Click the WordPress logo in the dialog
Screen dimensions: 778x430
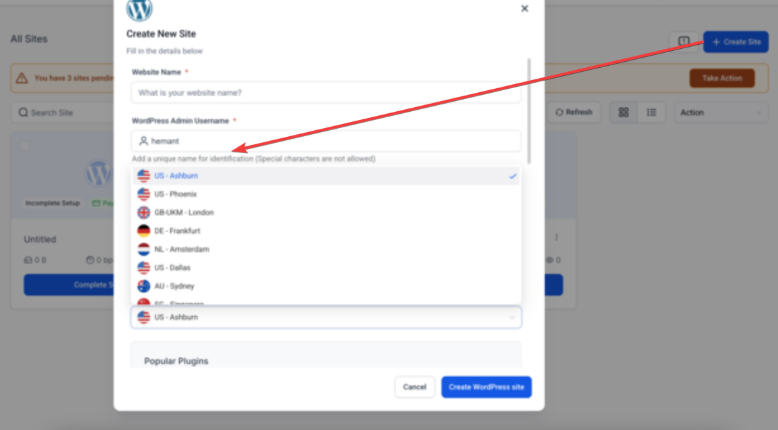click(139, 10)
